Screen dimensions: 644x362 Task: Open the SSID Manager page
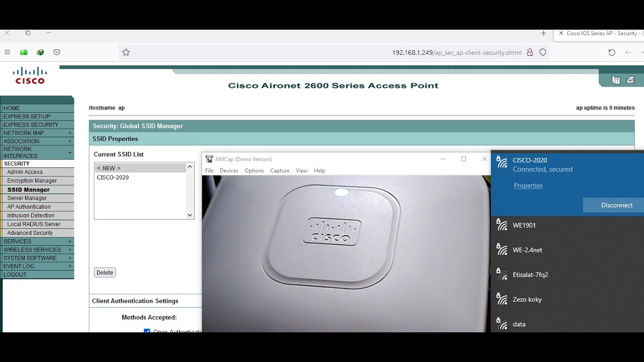pos(28,190)
